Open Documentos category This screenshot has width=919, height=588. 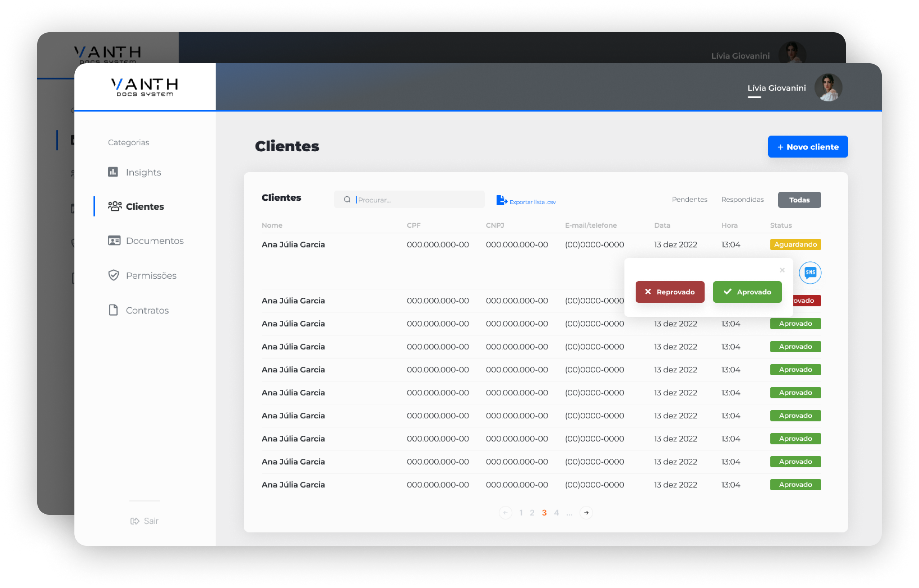[155, 241]
